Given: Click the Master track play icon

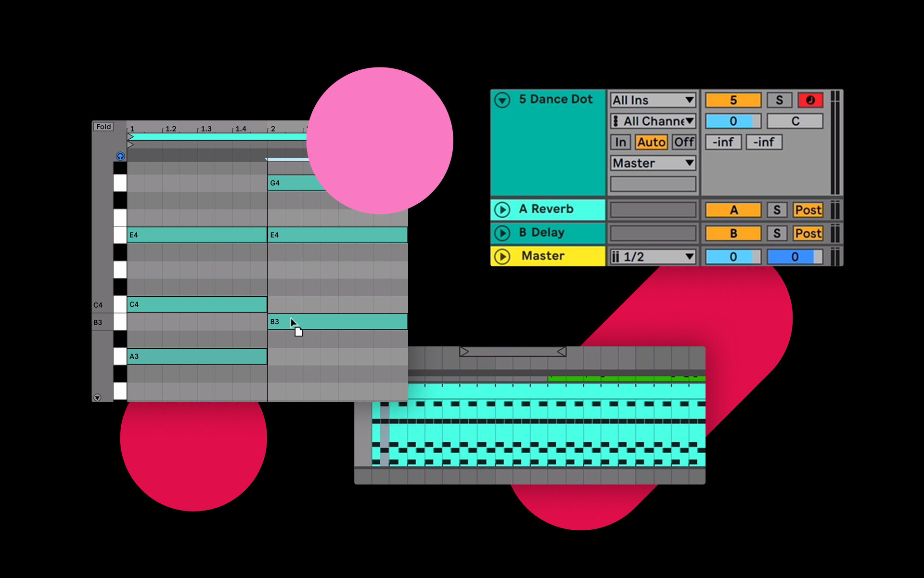Looking at the screenshot, I should 502,256.
